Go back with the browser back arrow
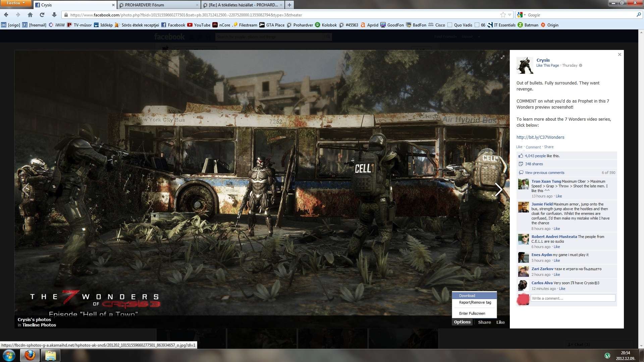This screenshot has width=644, height=362. click(x=6, y=15)
